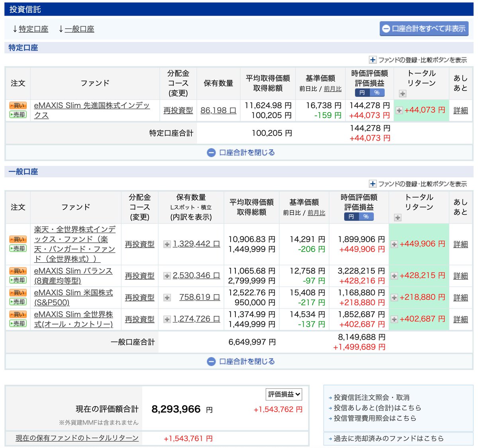478x448 pixels.
Task: Open 詳細 for eMAXIS Slim バランス row
Action: tap(460, 276)
